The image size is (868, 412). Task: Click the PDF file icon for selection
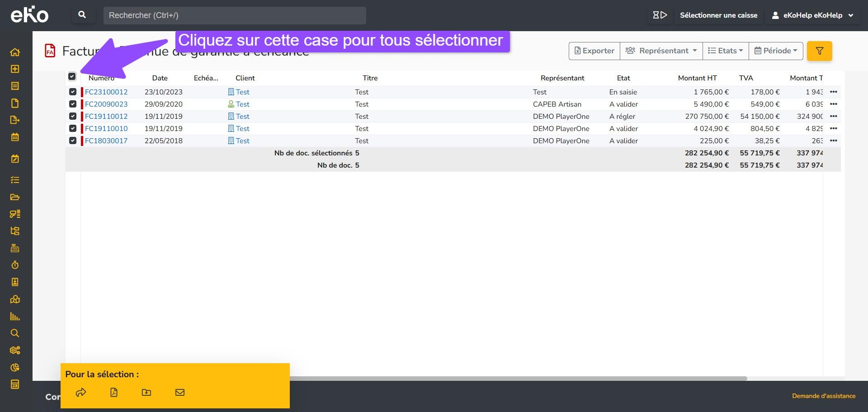point(114,392)
